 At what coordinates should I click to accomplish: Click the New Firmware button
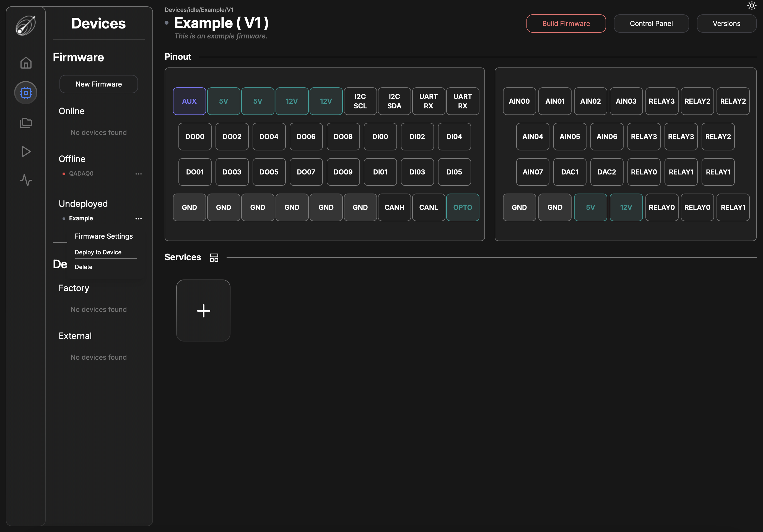98,84
